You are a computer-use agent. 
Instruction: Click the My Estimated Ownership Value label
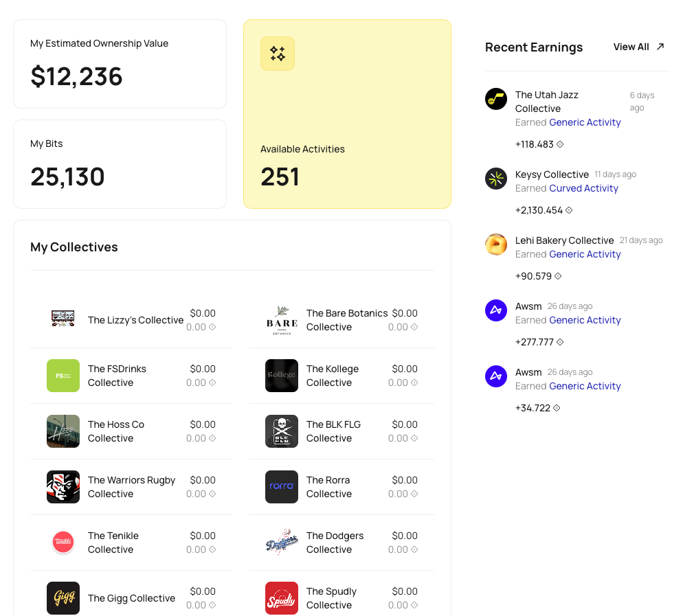coord(100,43)
